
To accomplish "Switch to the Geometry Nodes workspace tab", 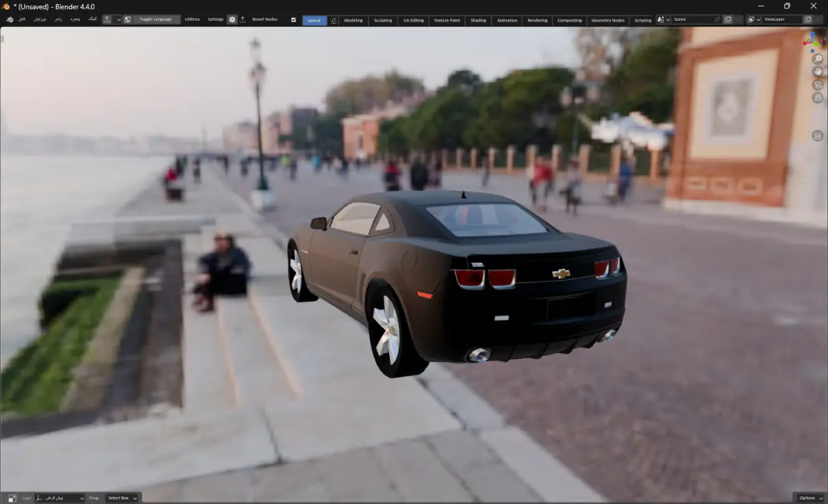I will tap(608, 21).
